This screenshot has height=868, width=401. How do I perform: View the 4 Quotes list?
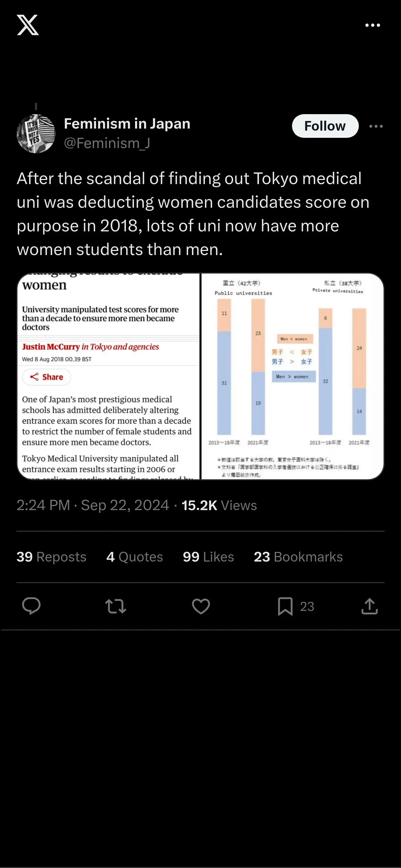coord(135,557)
